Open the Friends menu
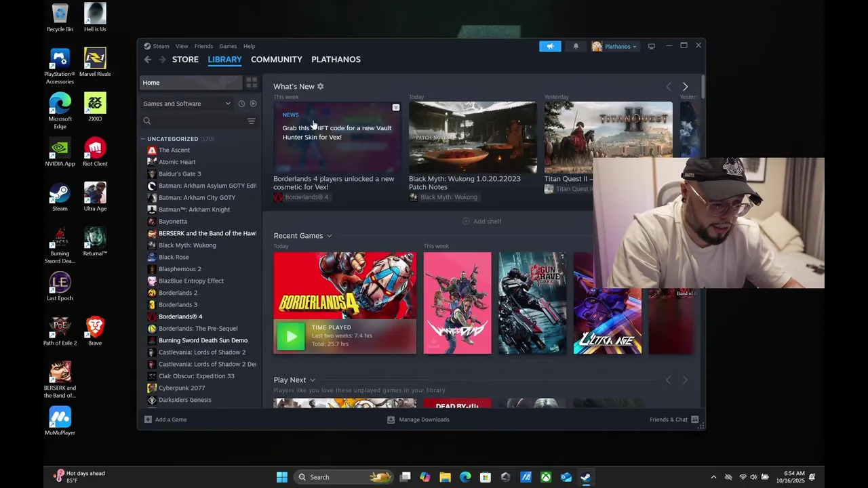Viewport: 868px width, 488px height. point(203,46)
